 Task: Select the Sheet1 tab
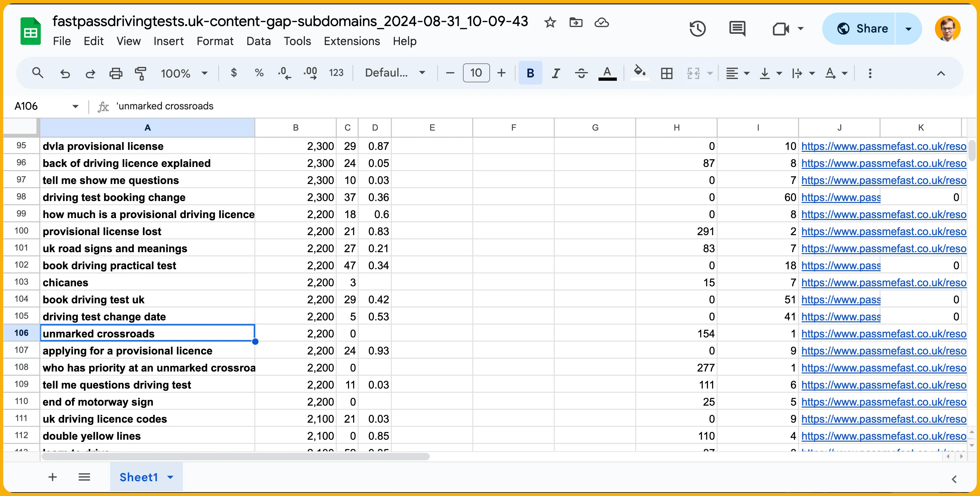tap(139, 477)
